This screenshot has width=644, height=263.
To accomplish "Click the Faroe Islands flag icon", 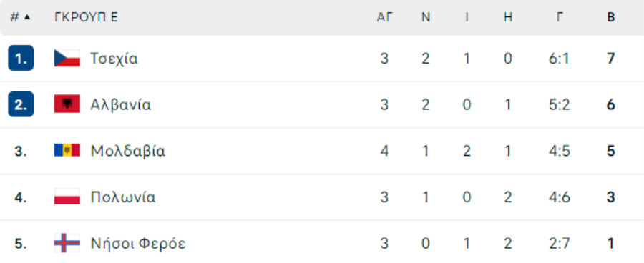I will click(67, 243).
